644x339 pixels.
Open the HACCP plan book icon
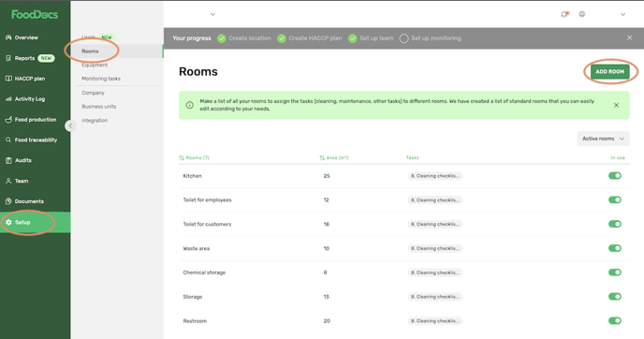tap(8, 79)
